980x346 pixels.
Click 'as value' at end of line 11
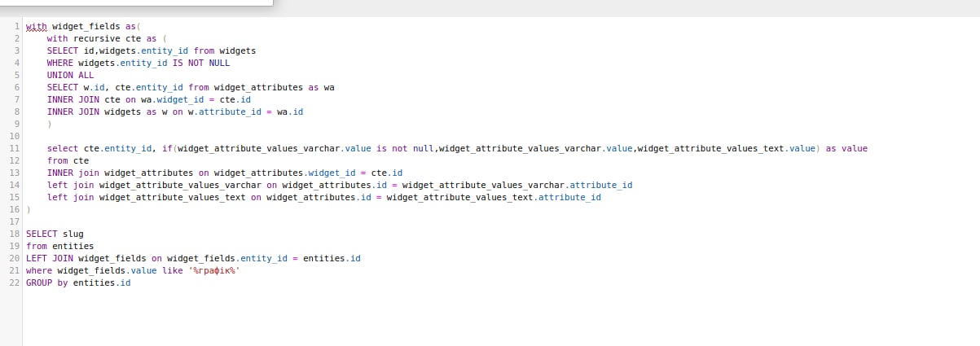847,148
